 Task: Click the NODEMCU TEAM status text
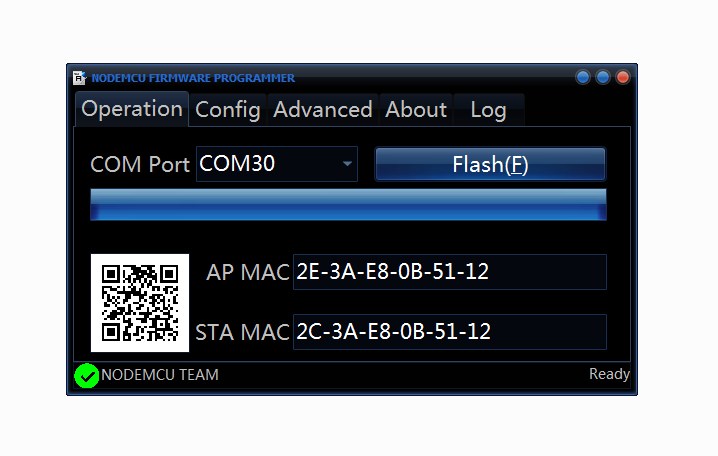tap(160, 375)
